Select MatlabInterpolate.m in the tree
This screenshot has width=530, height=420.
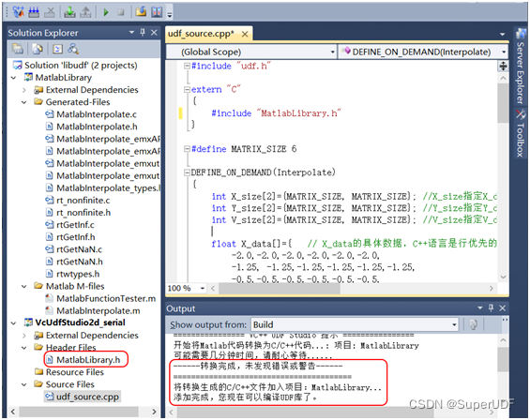coord(98,310)
